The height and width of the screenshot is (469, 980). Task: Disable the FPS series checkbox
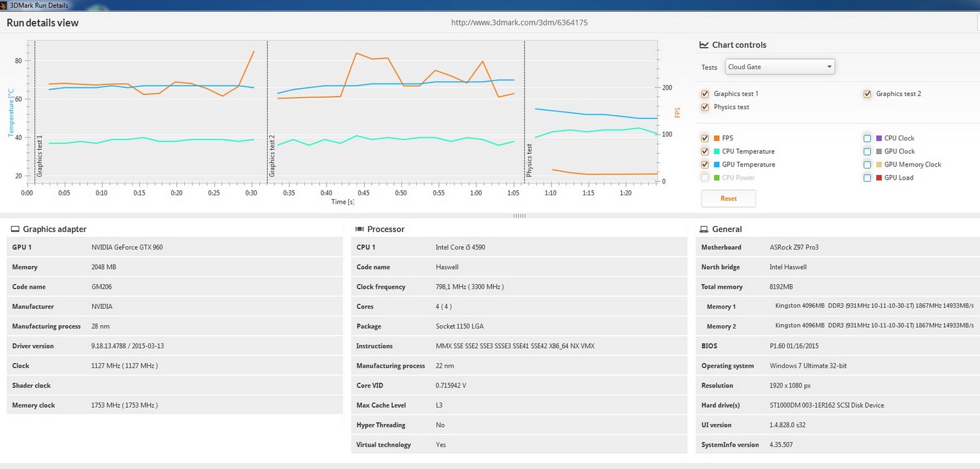[x=705, y=138]
